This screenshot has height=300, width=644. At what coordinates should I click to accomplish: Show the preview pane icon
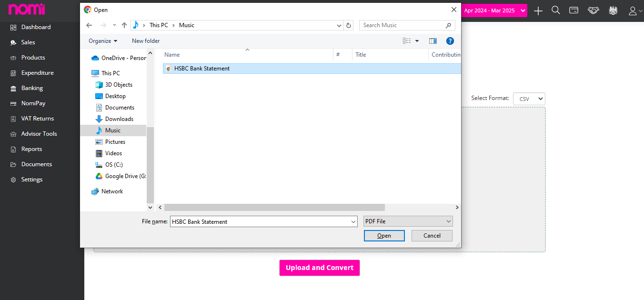coord(433,41)
